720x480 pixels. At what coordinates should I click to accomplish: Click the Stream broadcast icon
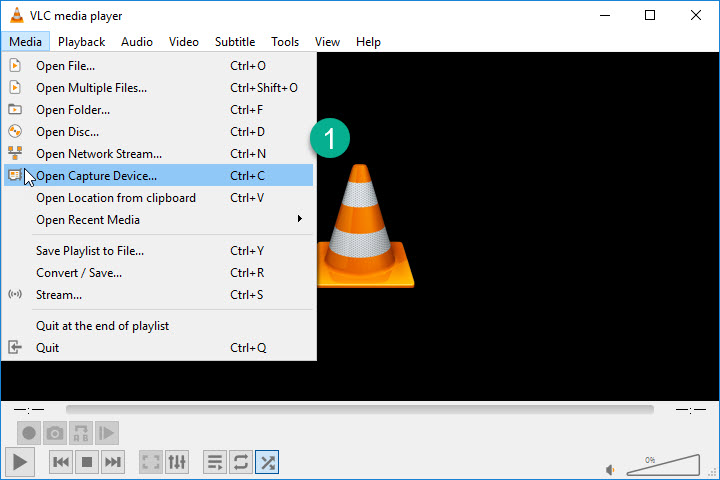[x=15, y=294]
